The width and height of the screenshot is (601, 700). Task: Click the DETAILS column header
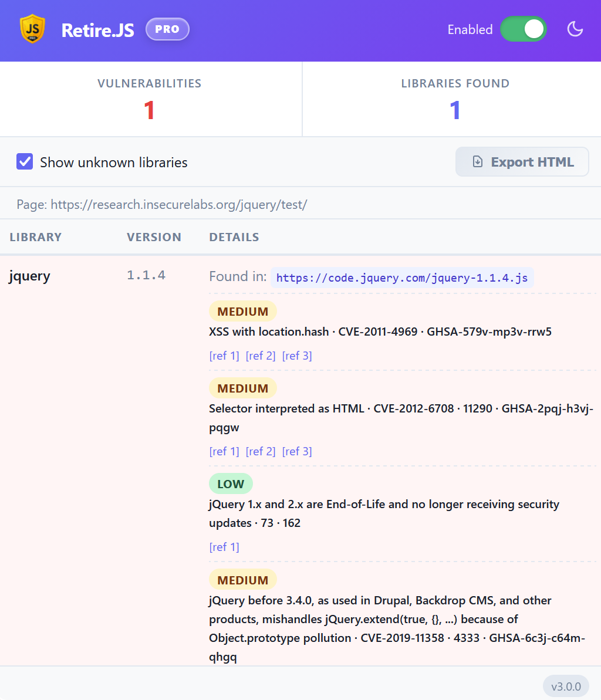(234, 237)
